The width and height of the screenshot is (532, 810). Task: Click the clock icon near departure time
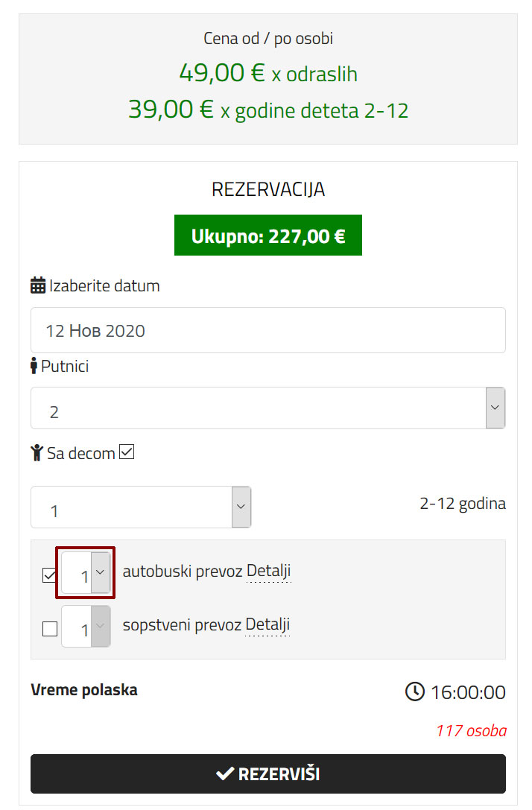[x=414, y=692]
